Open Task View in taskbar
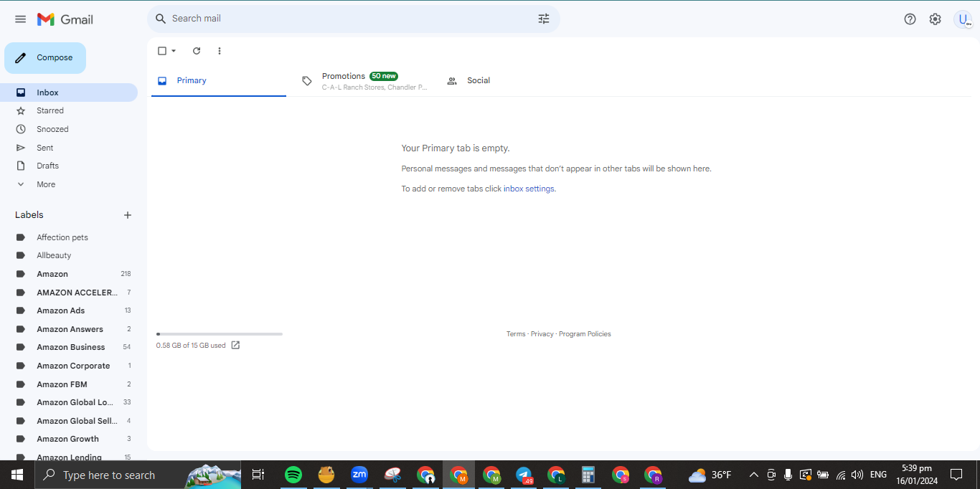 [258, 475]
